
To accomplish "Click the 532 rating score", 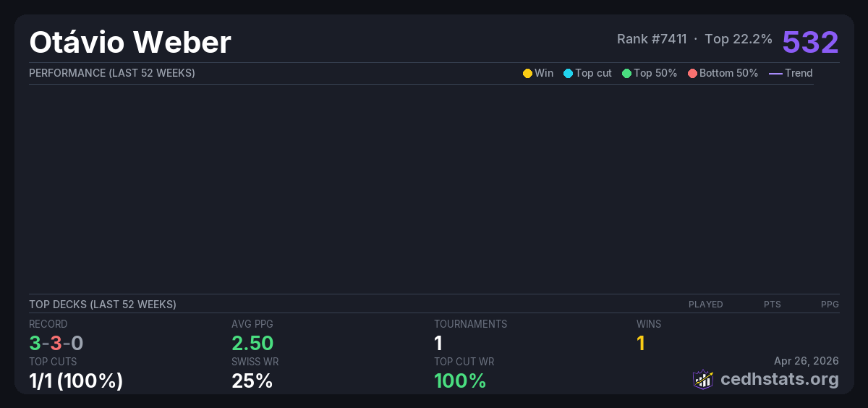I will 810,42.
